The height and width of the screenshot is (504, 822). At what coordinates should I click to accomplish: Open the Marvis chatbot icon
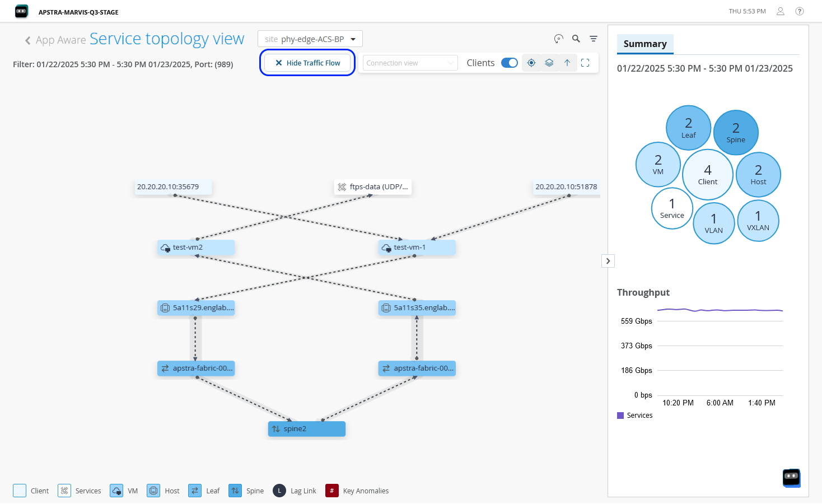pos(791,478)
